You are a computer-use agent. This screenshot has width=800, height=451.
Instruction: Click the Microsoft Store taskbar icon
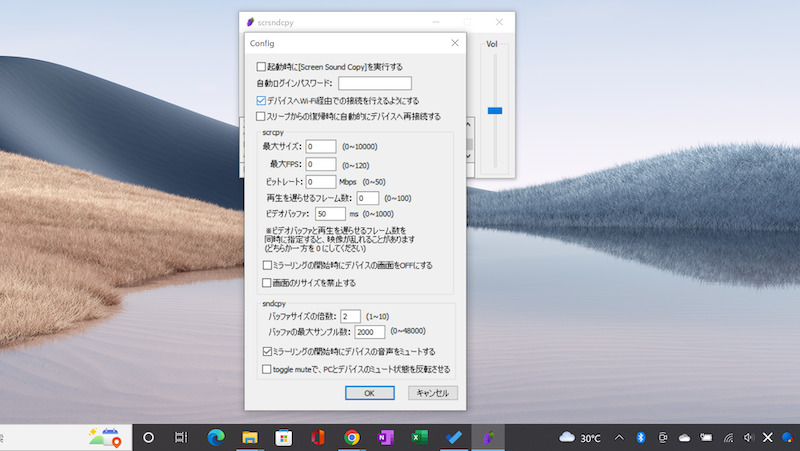click(283, 437)
